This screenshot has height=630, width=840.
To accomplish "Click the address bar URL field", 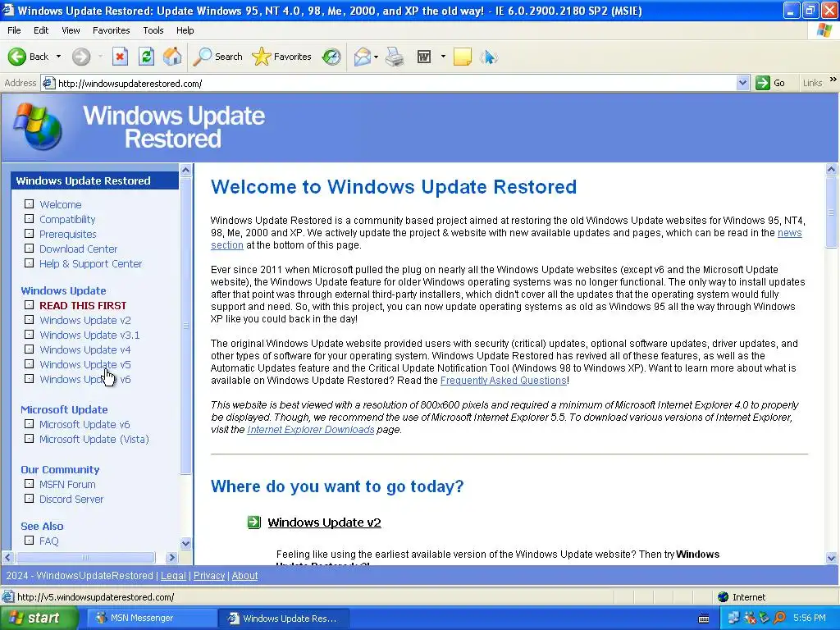I will pos(395,83).
